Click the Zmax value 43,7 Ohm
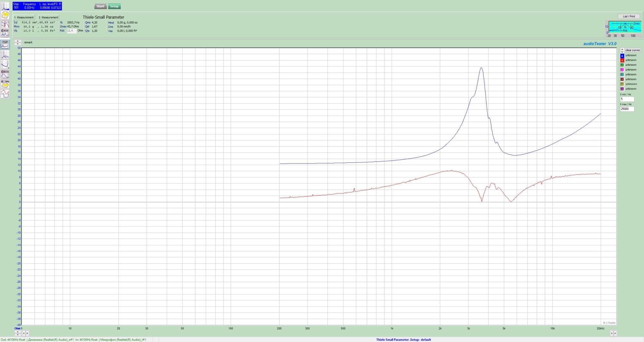The height and width of the screenshot is (342, 644). coord(73,27)
